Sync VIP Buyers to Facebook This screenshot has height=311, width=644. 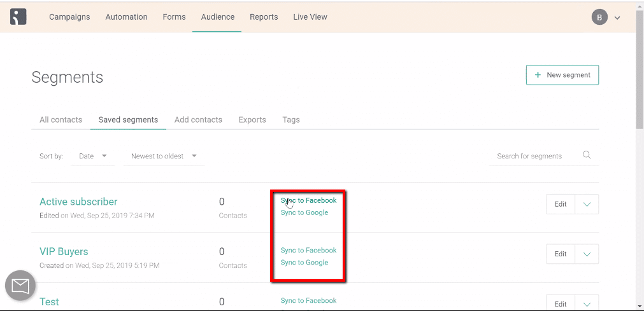click(x=308, y=251)
